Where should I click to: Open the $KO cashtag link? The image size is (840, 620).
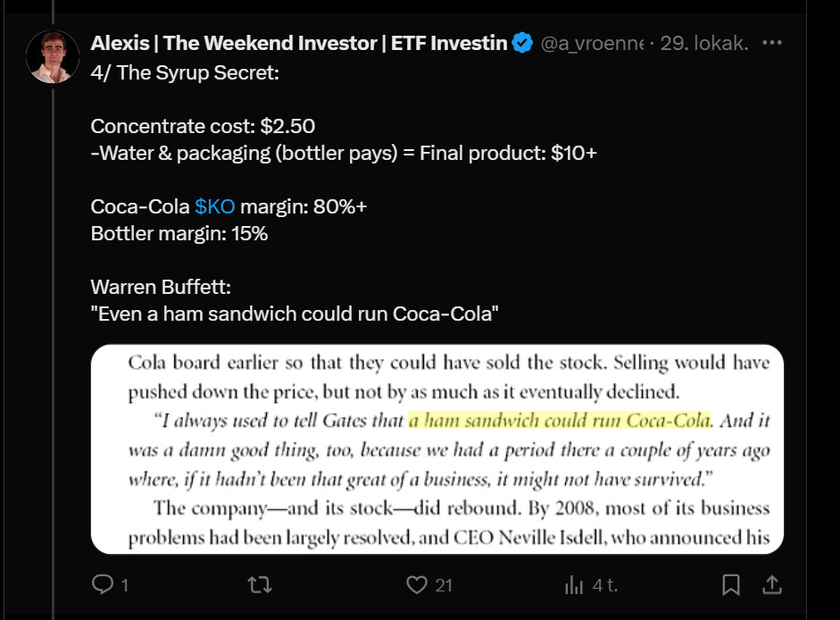click(214, 206)
